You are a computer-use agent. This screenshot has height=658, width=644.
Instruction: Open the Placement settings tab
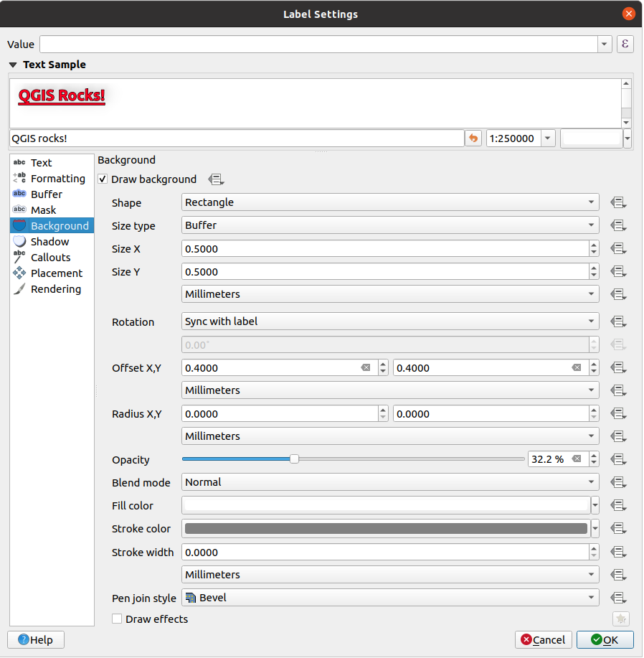(x=56, y=273)
